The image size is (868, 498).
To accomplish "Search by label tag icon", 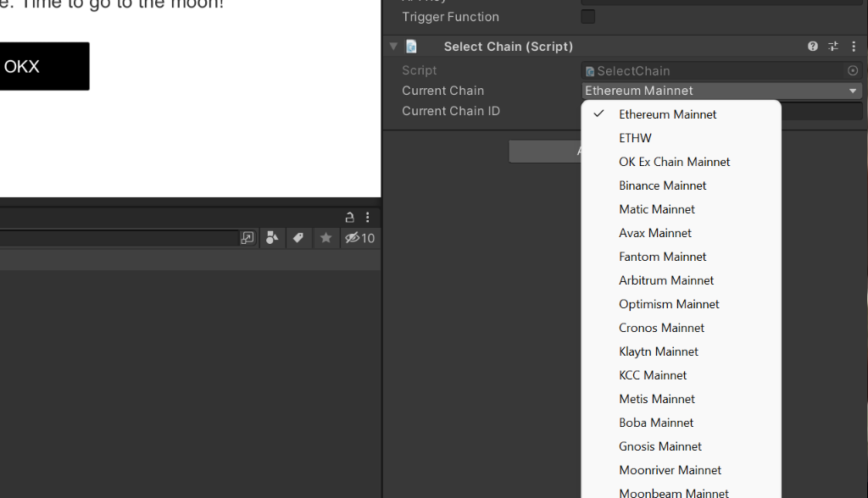I will pyautogui.click(x=298, y=238).
